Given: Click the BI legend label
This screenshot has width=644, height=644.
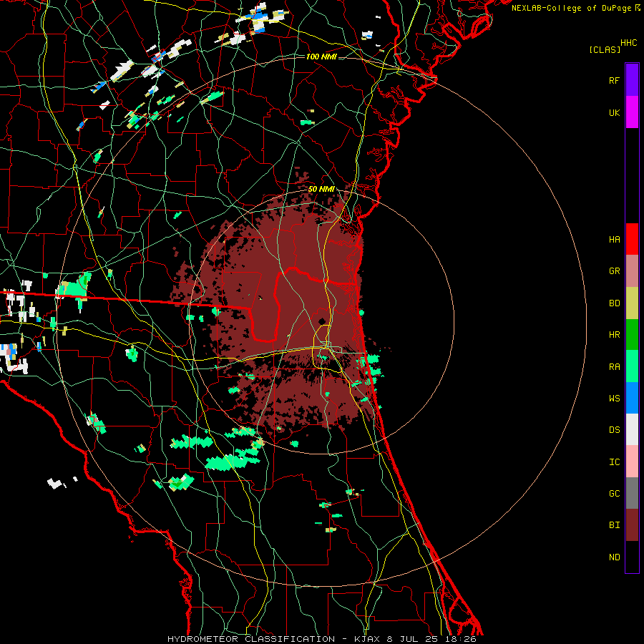Looking at the screenshot, I should pos(615,525).
